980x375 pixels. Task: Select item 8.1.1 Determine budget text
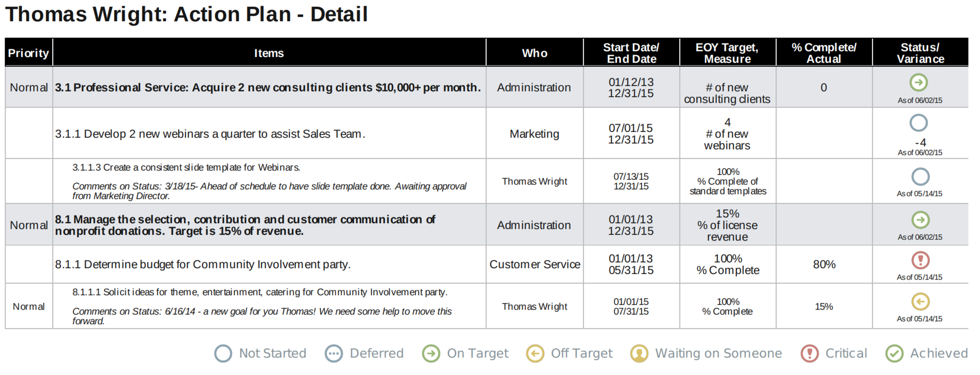tap(203, 264)
